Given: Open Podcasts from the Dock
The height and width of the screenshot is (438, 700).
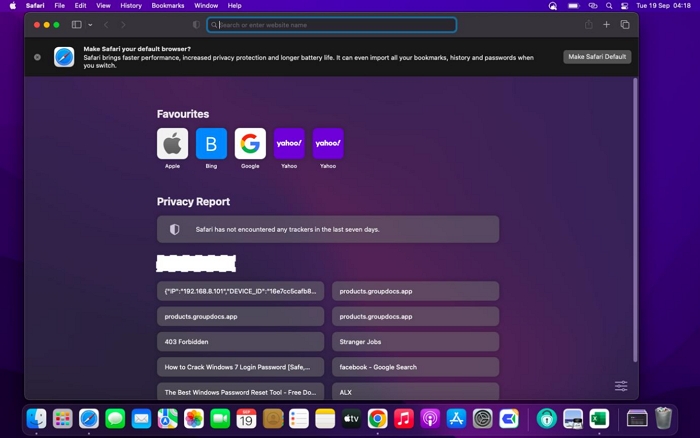Looking at the screenshot, I should [430, 419].
